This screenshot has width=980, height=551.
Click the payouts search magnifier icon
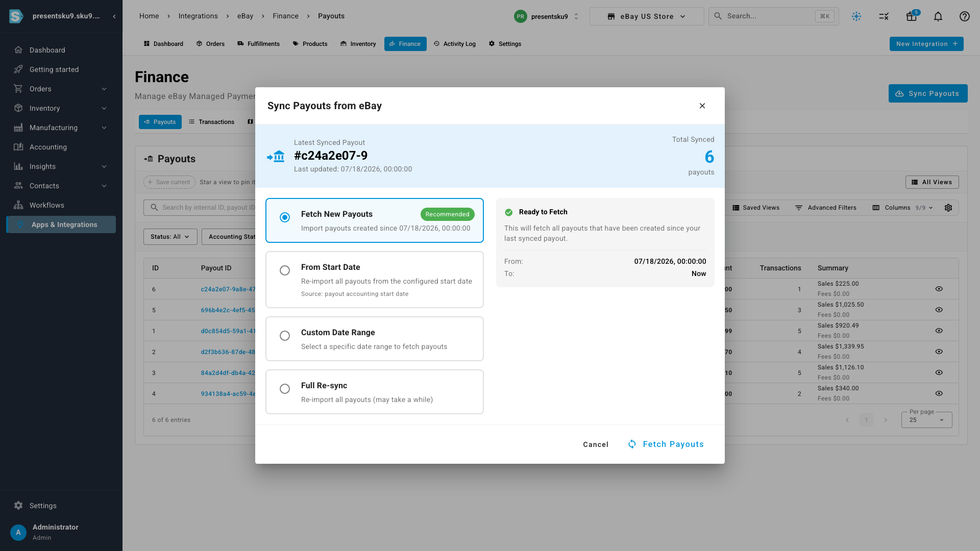point(154,208)
